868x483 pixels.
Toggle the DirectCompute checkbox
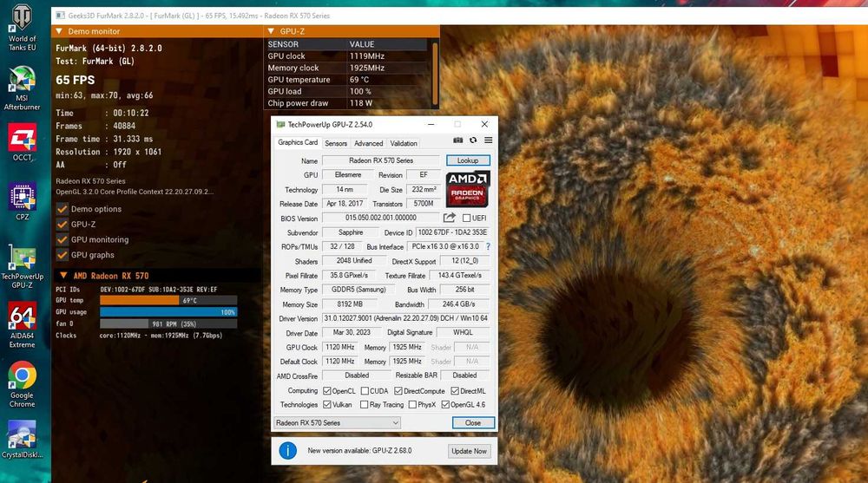click(398, 390)
